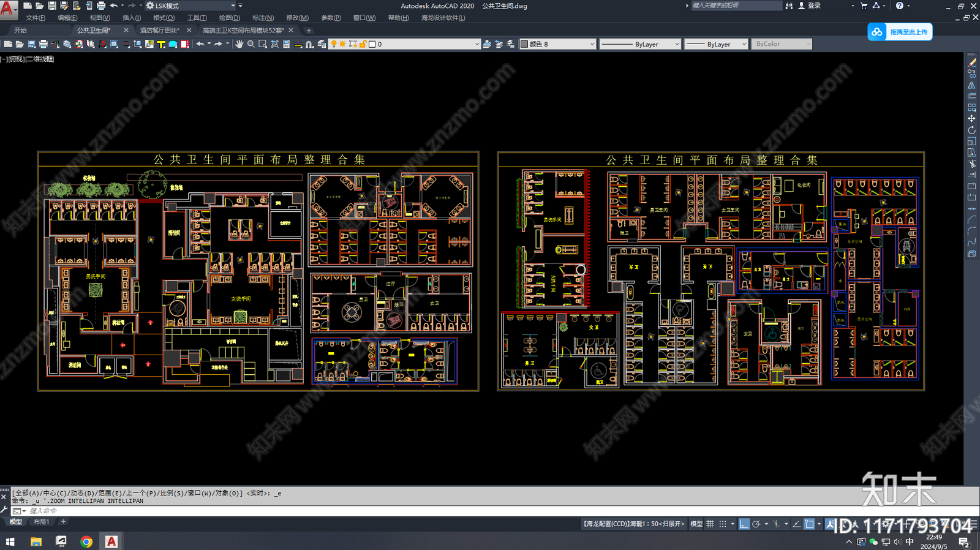This screenshot has height=550, width=980.
Task: Click the keyword search input field
Action: click(x=736, y=6)
